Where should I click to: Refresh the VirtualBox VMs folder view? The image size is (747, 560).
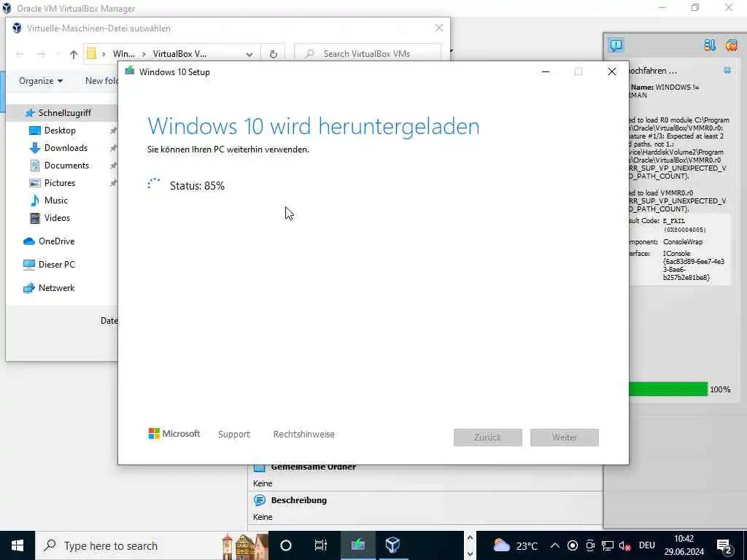pos(274,54)
